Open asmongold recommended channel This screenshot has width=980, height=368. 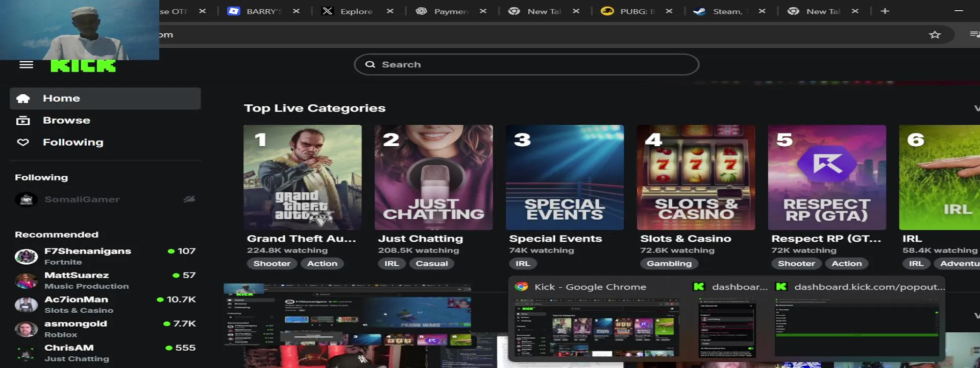[x=105, y=328]
